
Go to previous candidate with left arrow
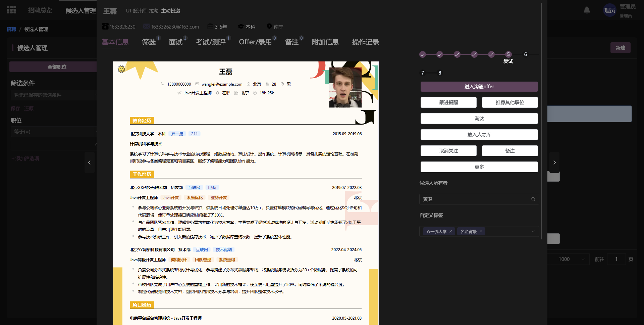point(89,162)
